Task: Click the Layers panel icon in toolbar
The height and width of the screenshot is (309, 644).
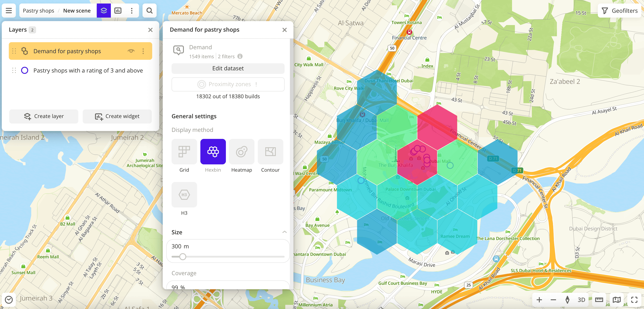Action: coord(104,11)
